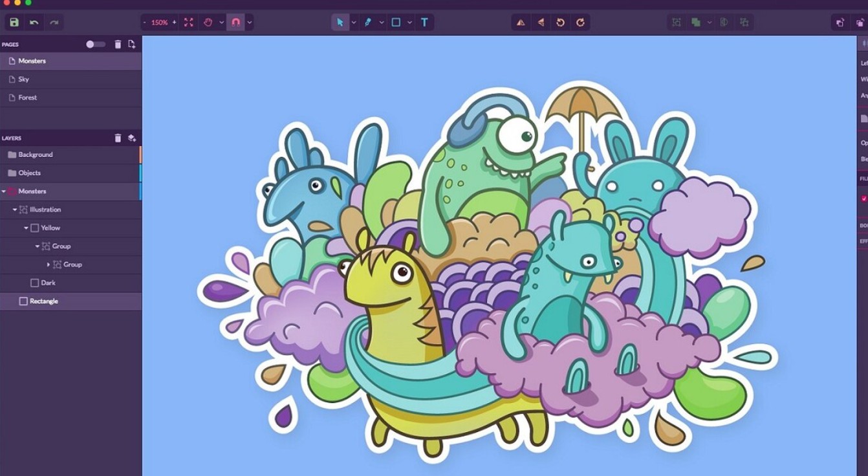The width and height of the screenshot is (868, 476).
Task: Select the Dark item in layers
Action: tap(71, 283)
